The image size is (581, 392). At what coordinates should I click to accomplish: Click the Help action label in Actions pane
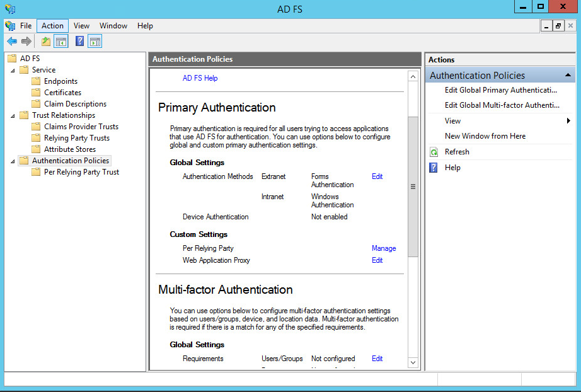(452, 168)
